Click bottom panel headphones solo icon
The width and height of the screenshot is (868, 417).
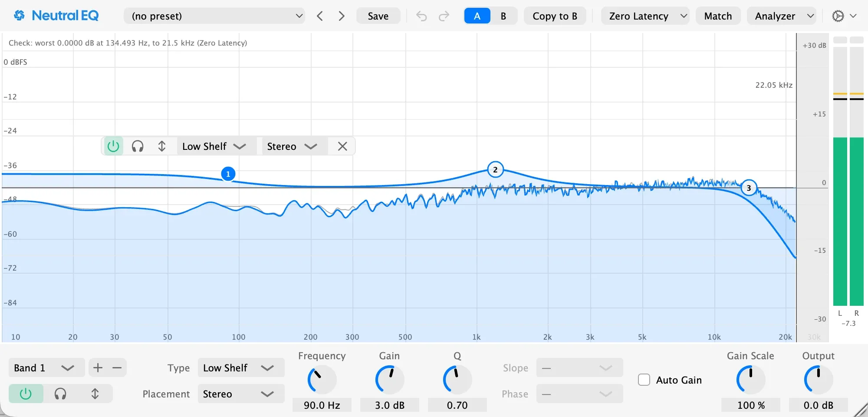click(x=60, y=394)
